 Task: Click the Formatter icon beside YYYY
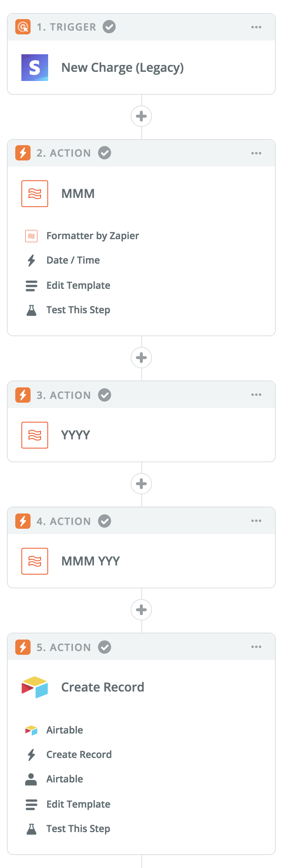click(x=35, y=435)
